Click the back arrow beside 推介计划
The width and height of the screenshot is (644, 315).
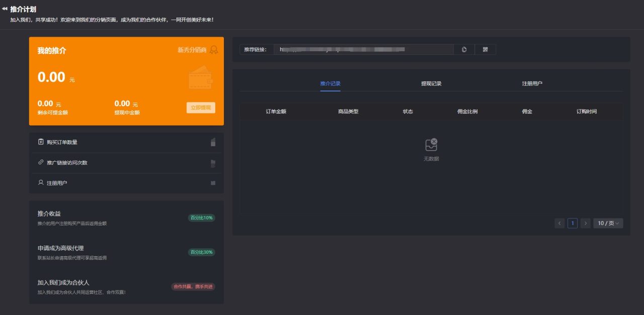click(5, 9)
